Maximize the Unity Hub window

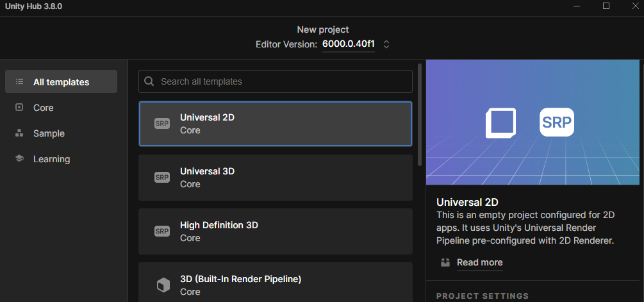click(x=606, y=6)
